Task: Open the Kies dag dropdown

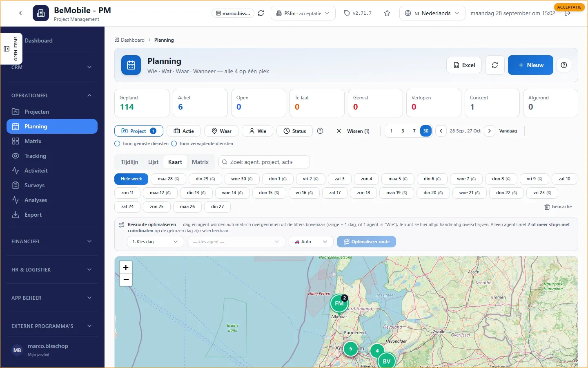Action: pyautogui.click(x=156, y=242)
